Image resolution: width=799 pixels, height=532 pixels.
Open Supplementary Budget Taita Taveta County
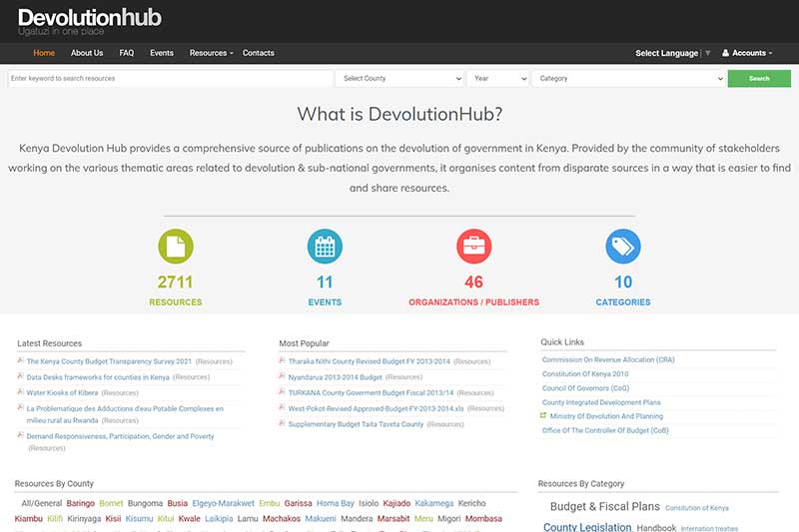356,424
